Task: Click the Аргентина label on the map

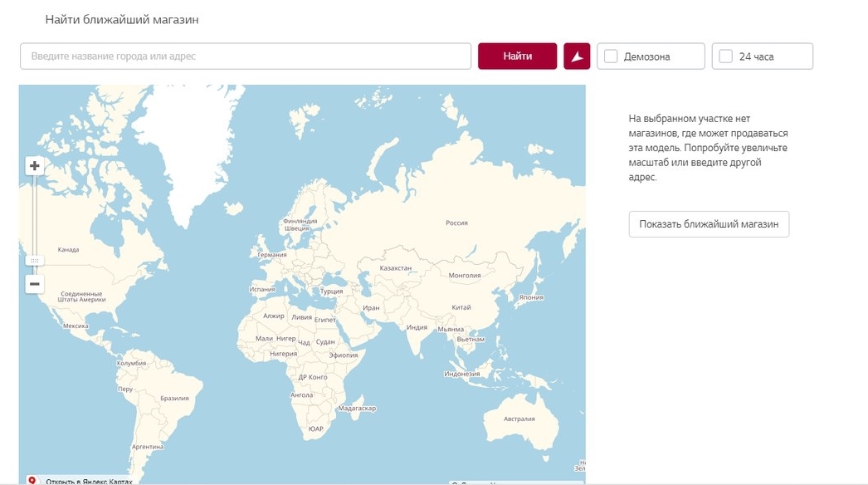Action: tap(147, 446)
